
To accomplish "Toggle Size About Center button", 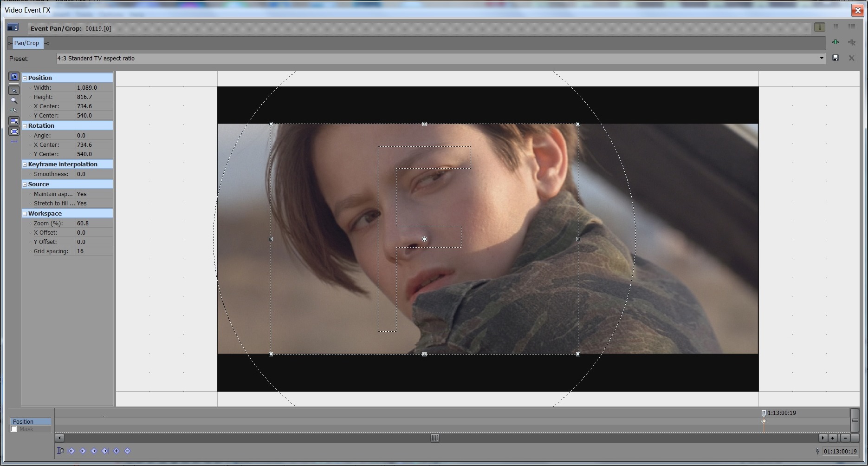I will point(14,131).
